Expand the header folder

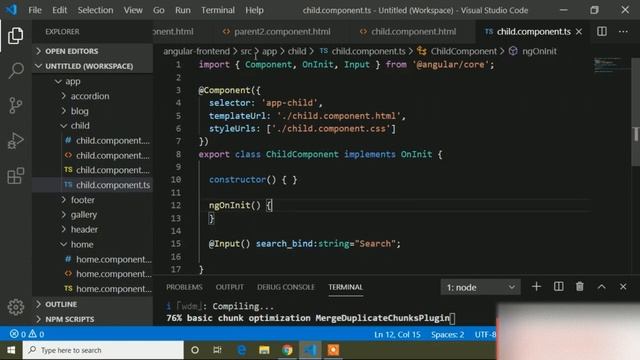(84, 229)
